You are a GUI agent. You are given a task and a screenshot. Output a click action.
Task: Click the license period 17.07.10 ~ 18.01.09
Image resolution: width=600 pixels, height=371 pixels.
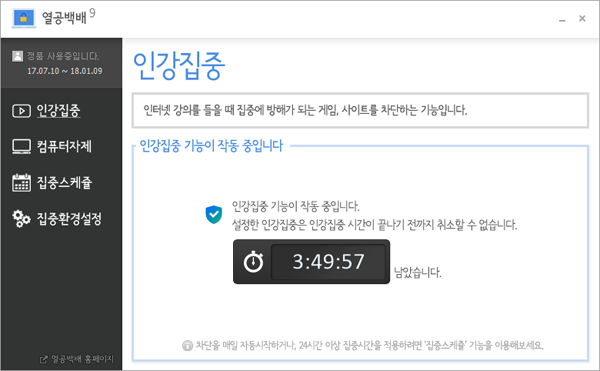pos(65,71)
